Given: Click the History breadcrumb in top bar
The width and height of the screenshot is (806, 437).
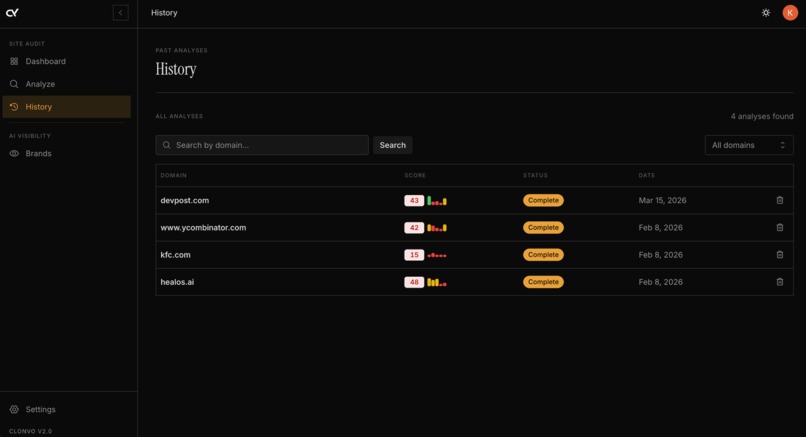Looking at the screenshot, I should click(164, 13).
